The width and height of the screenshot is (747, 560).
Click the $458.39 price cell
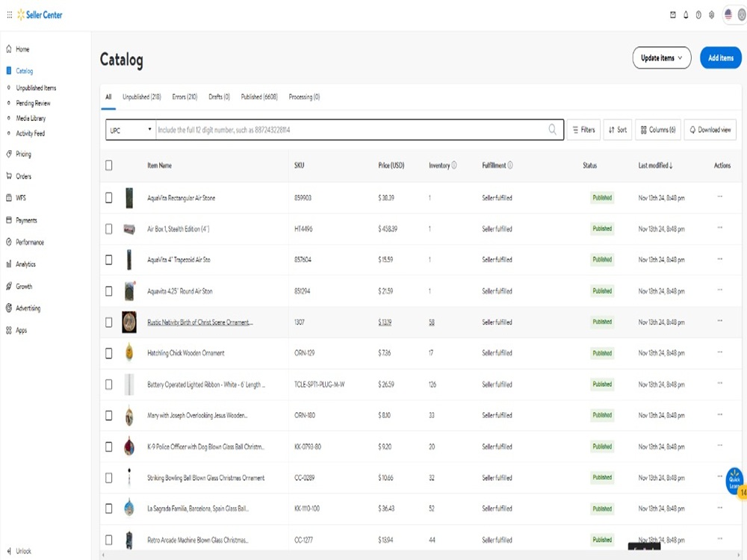pyautogui.click(x=388, y=229)
